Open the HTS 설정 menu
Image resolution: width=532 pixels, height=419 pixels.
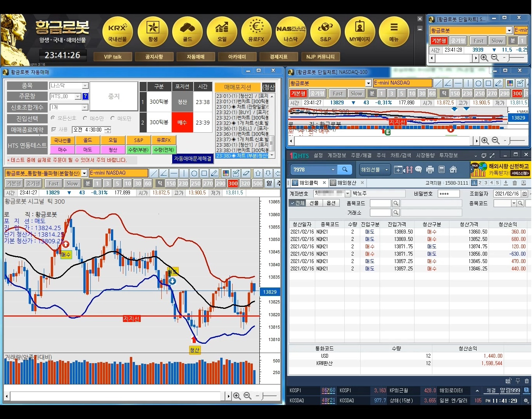(318, 155)
